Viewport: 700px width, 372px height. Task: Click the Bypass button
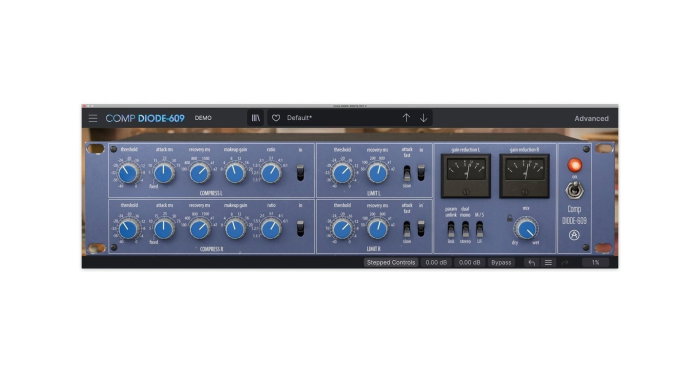(501, 263)
